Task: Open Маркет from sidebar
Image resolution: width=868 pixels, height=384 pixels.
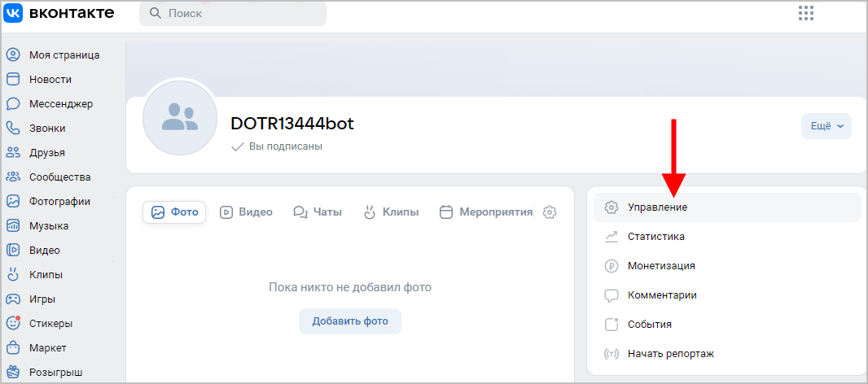Action: click(x=47, y=348)
